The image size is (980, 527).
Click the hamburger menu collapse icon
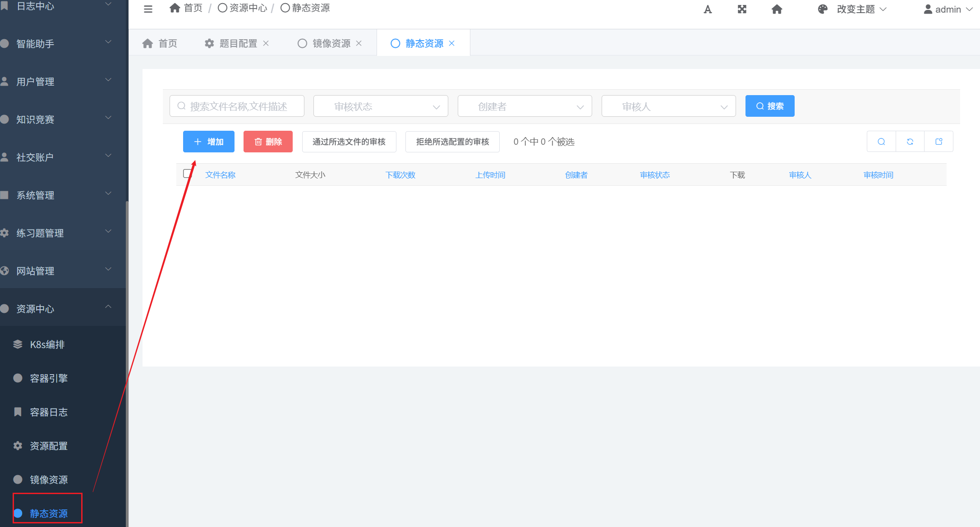148,9
